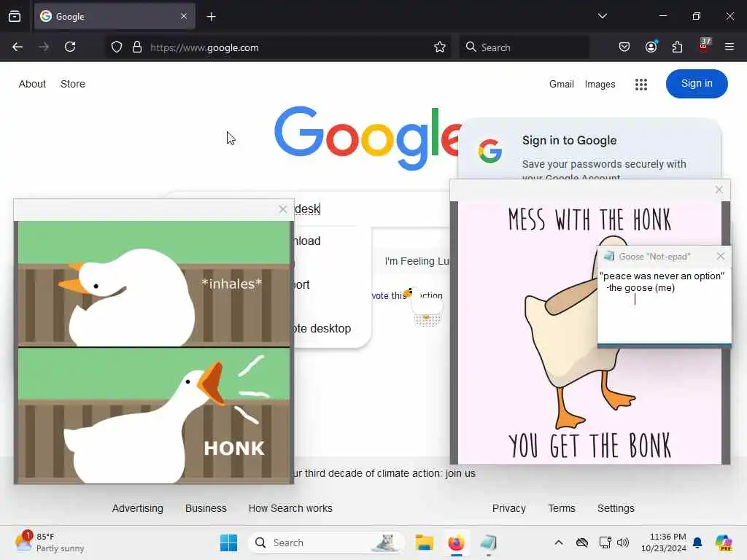The image size is (747, 560).
Task: Open the network tray icon
Action: (605, 542)
